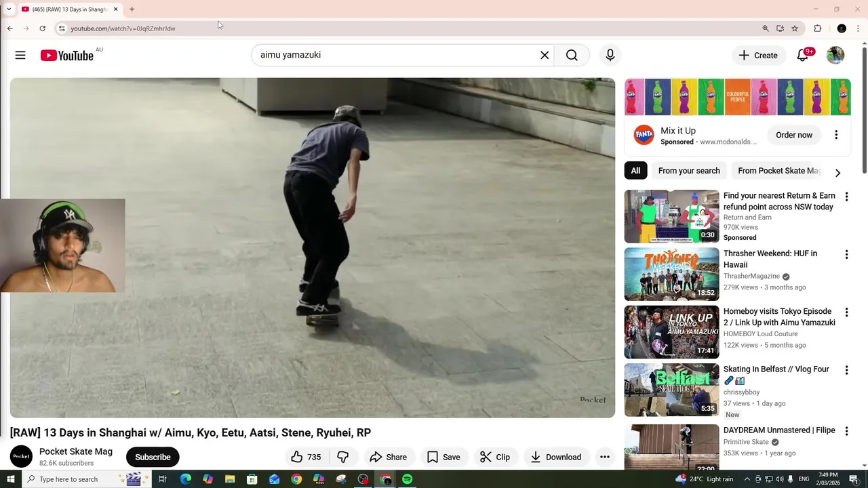Open File Explorer from the taskbar

click(x=230, y=479)
